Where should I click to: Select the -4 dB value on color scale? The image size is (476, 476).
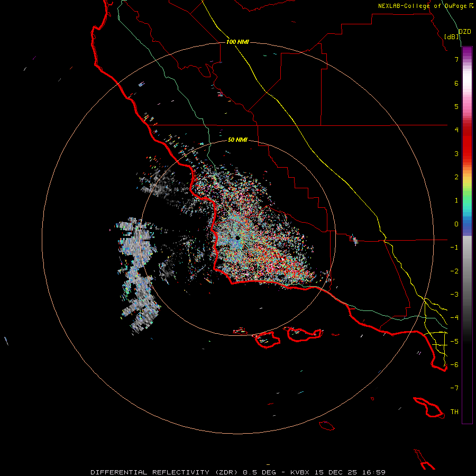(x=454, y=317)
